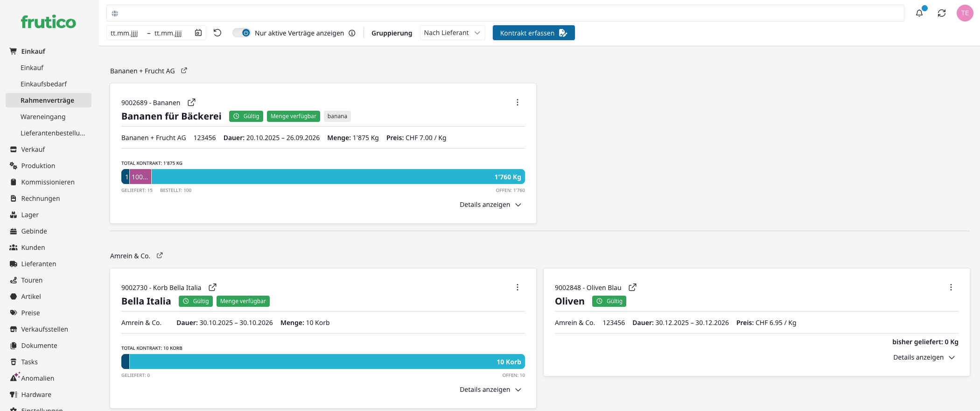The image size is (980, 411).
Task: Click the 'banana' tag chip
Action: point(337,116)
